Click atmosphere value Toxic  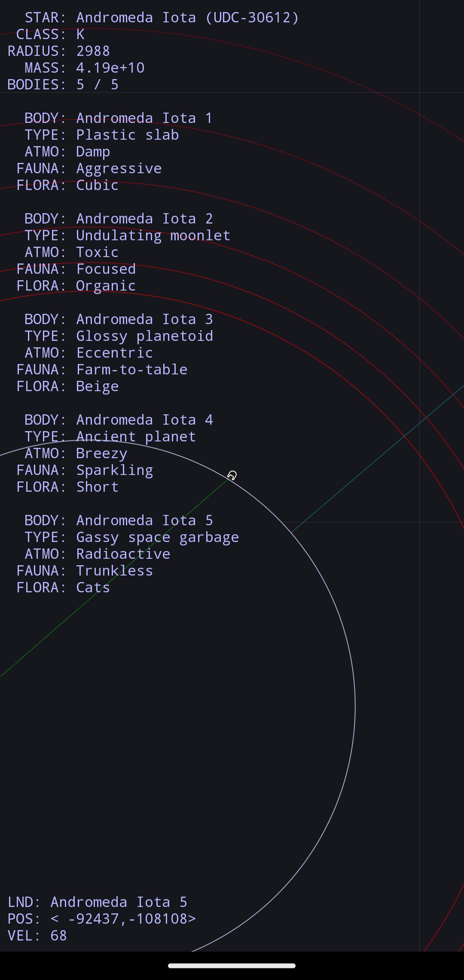(x=98, y=252)
